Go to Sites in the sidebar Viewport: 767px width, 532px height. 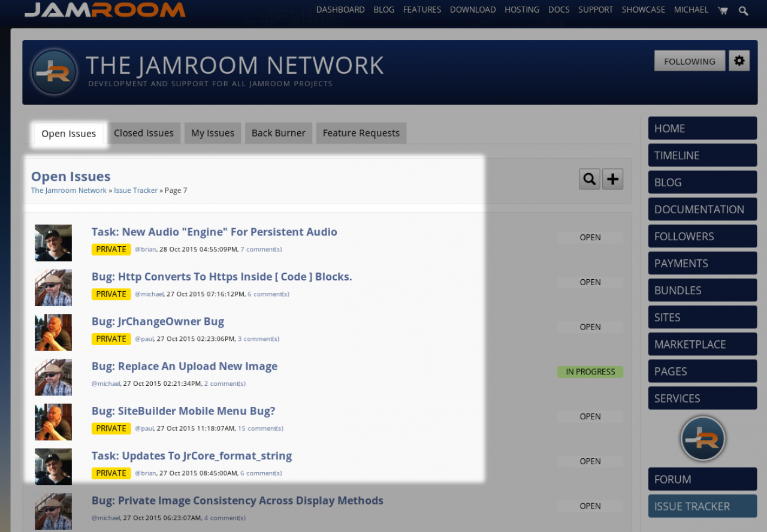click(x=703, y=317)
